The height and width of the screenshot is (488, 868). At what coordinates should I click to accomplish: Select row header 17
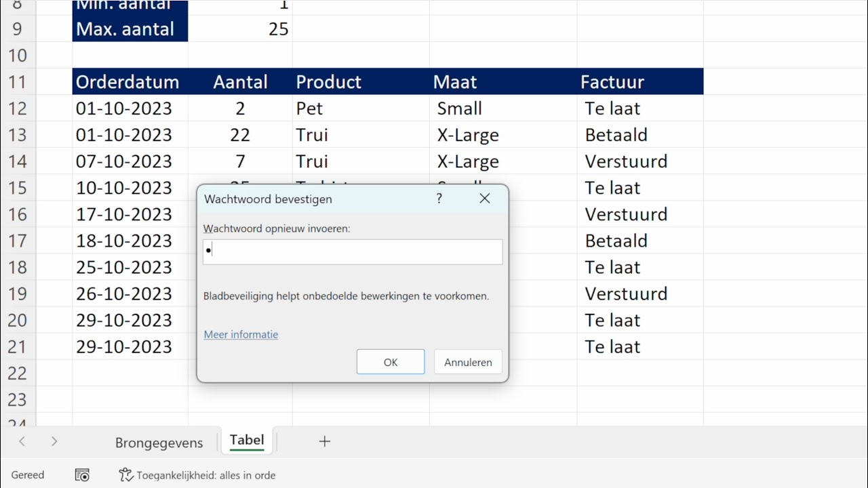tap(18, 241)
